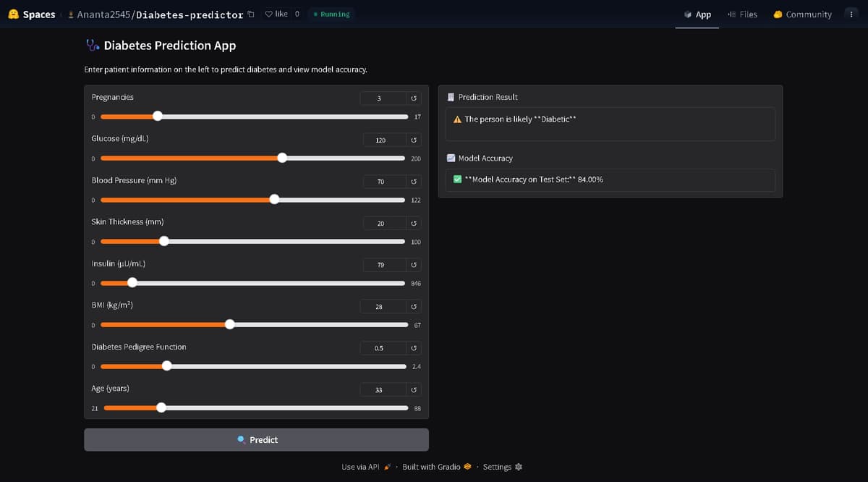This screenshot has height=482, width=868.
Task: Reset the BMI slider value
Action: click(414, 307)
